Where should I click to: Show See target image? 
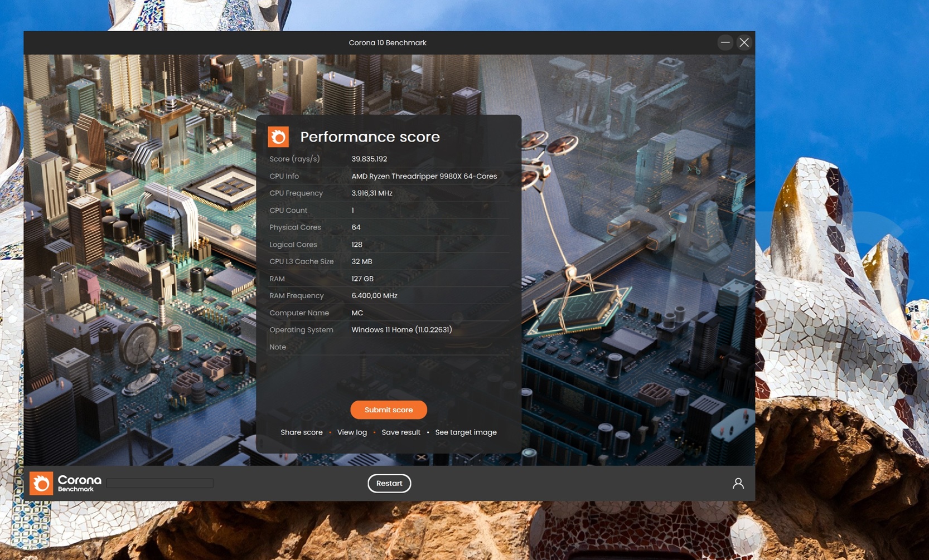466,432
